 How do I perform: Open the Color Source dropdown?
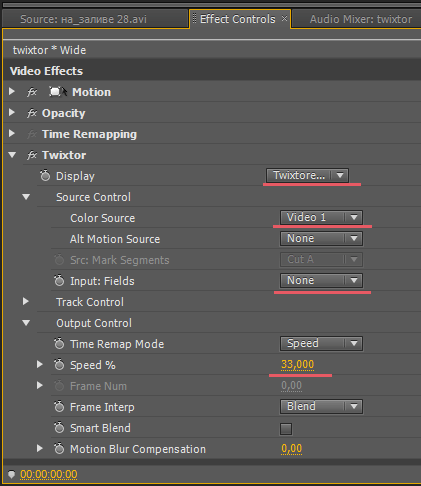coord(321,217)
